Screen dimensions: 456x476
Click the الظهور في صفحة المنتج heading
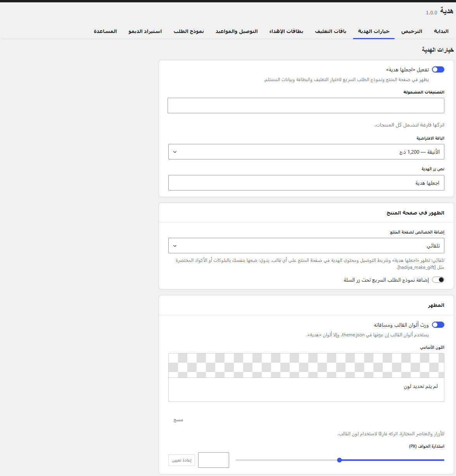(415, 213)
